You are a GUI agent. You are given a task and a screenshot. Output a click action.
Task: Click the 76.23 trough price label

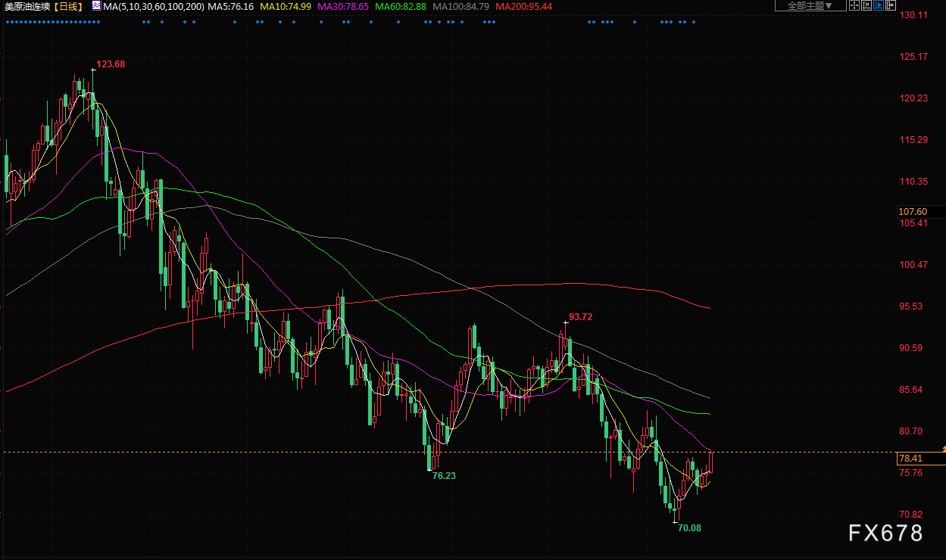click(445, 476)
